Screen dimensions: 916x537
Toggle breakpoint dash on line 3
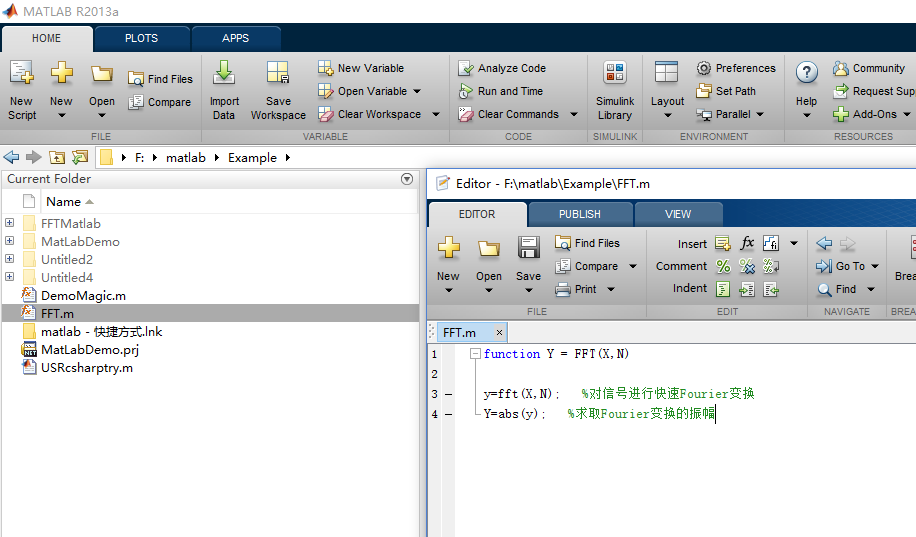[x=449, y=394]
